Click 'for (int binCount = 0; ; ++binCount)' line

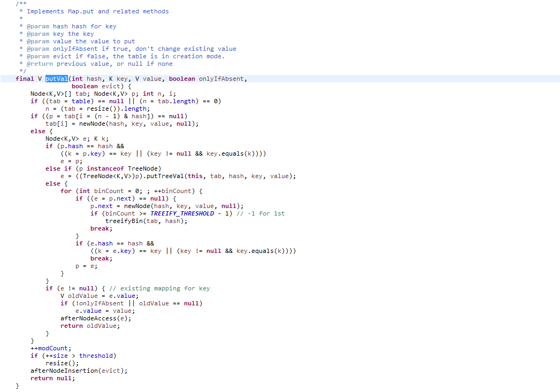tap(132, 191)
